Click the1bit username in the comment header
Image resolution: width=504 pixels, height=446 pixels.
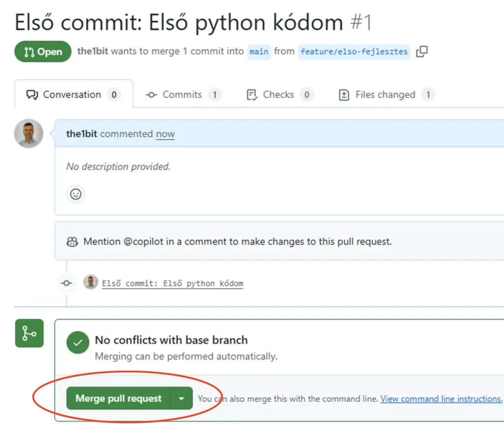tap(82, 134)
